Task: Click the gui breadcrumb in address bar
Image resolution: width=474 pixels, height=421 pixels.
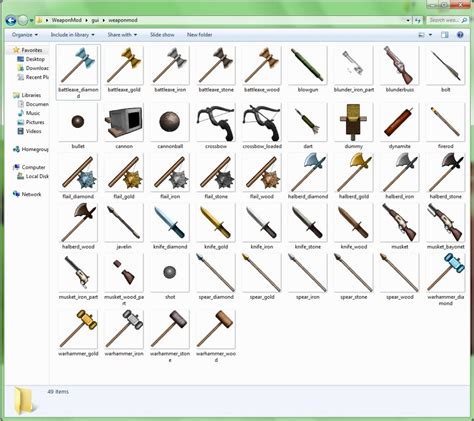Action: (95, 20)
